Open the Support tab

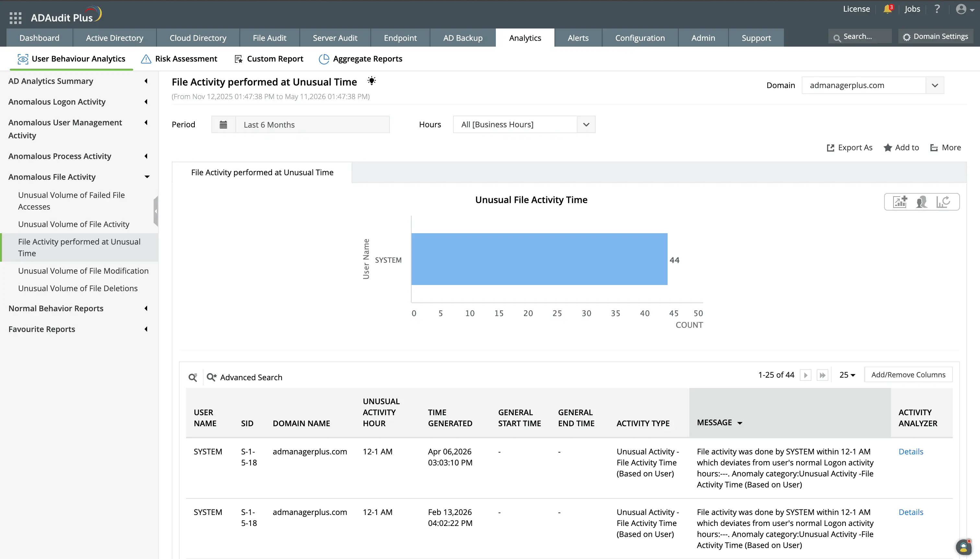756,38
